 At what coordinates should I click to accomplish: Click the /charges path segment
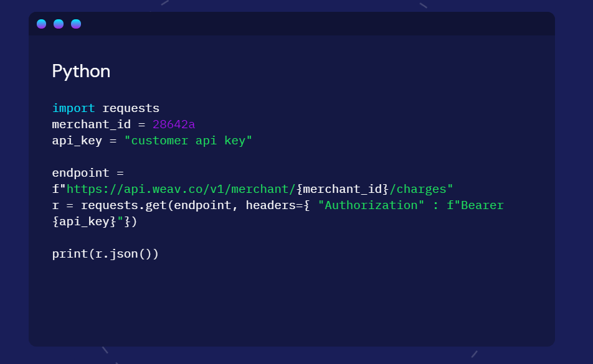tap(421, 189)
